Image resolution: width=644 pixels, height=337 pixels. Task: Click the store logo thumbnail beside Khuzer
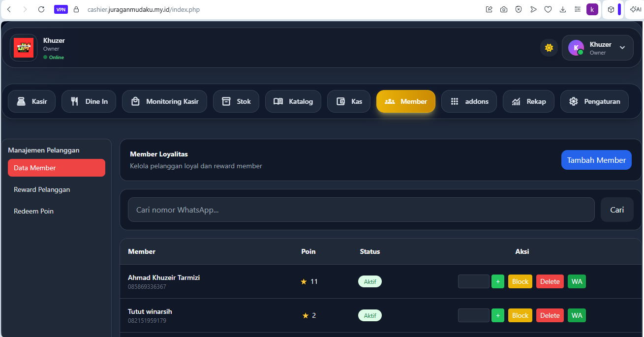[24, 48]
